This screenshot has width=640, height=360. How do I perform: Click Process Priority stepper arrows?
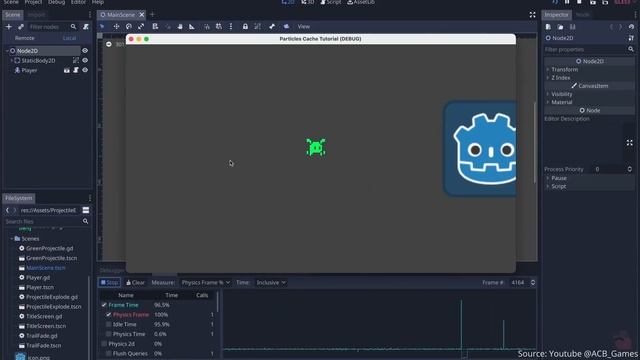pyautogui.click(x=629, y=169)
